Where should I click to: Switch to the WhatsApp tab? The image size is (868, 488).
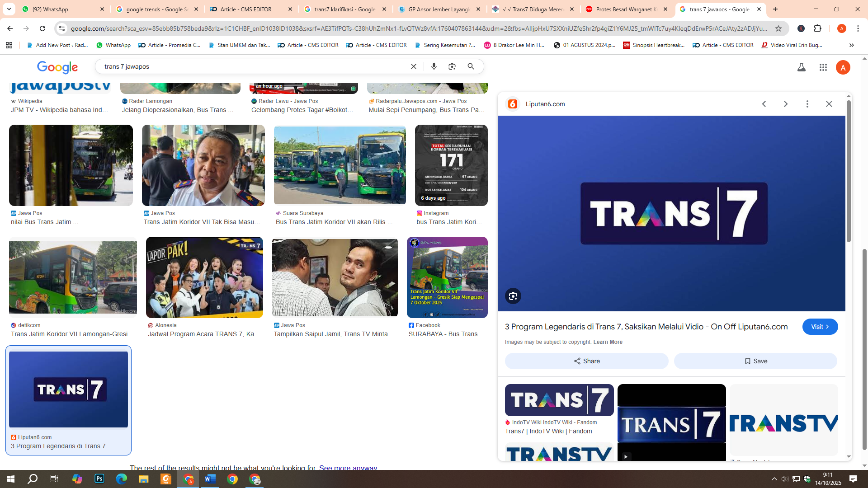click(x=63, y=9)
